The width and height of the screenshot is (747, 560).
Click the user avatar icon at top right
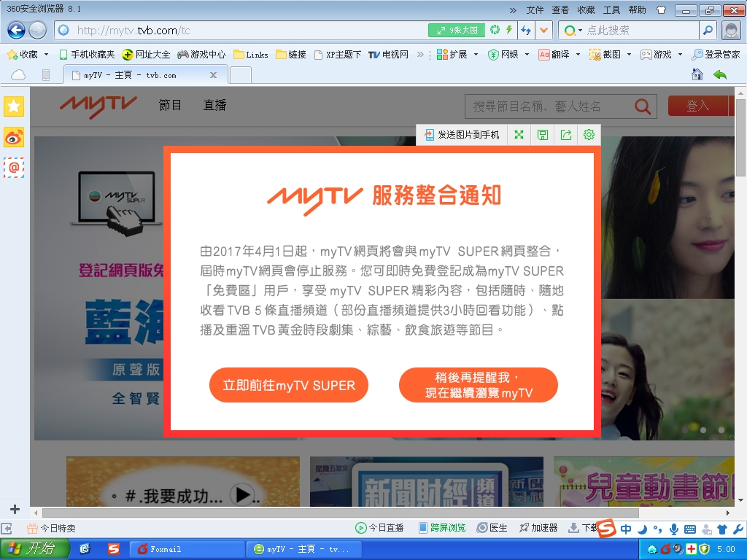pos(731,31)
